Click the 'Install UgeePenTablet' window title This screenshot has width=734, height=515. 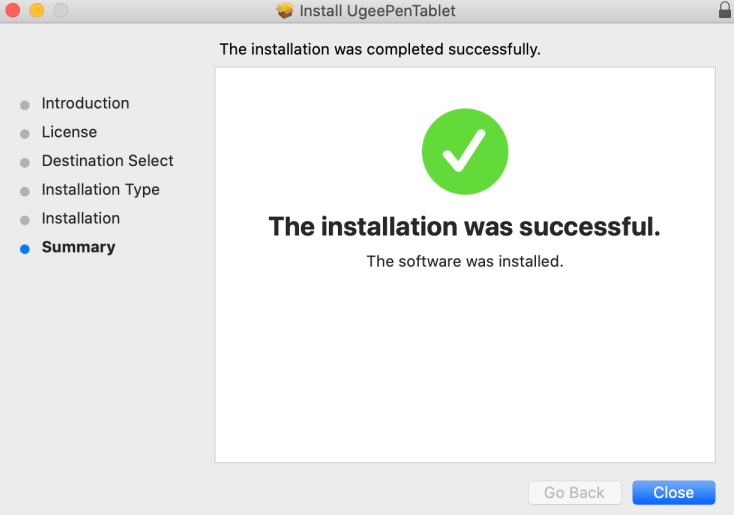coord(377,10)
